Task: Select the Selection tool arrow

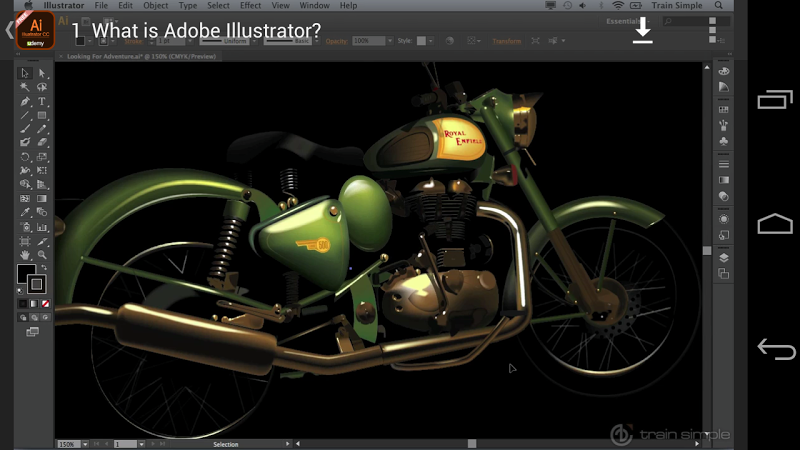Action: pyautogui.click(x=25, y=73)
